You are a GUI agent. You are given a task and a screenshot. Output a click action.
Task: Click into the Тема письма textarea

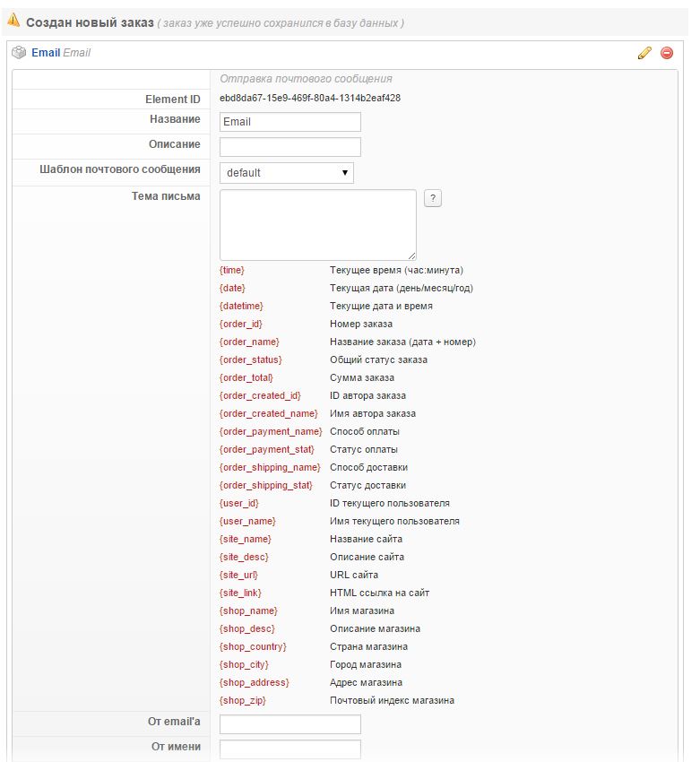[x=318, y=225]
